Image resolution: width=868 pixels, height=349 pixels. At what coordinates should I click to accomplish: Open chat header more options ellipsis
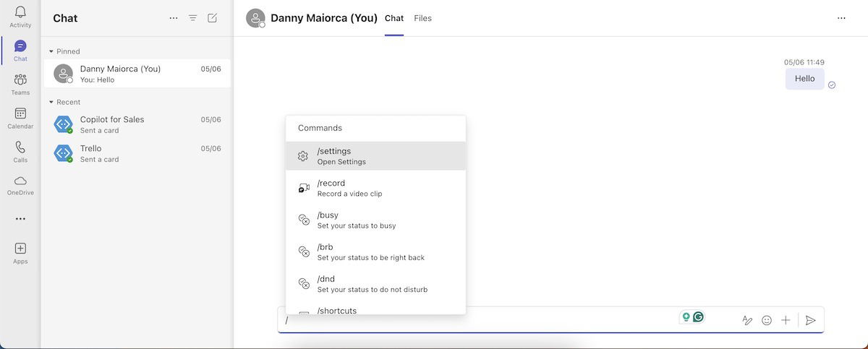pyautogui.click(x=841, y=18)
